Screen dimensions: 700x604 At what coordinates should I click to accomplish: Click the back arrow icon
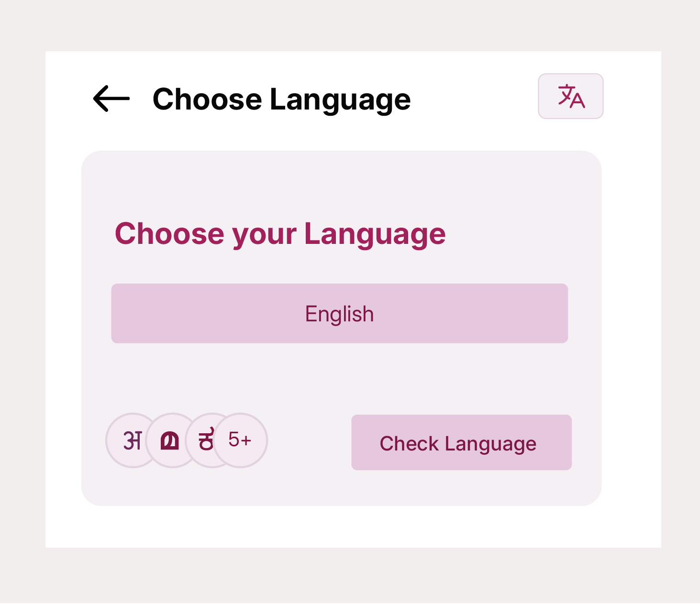click(111, 99)
